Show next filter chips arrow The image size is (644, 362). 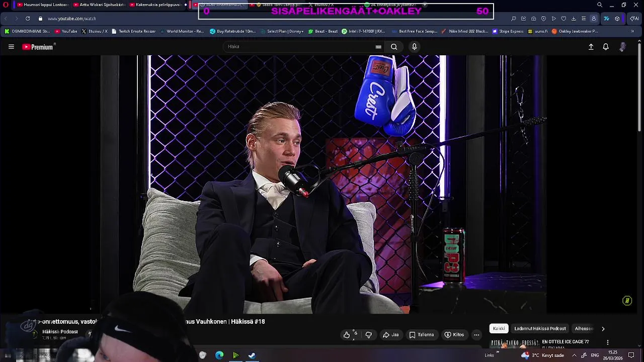(x=603, y=329)
